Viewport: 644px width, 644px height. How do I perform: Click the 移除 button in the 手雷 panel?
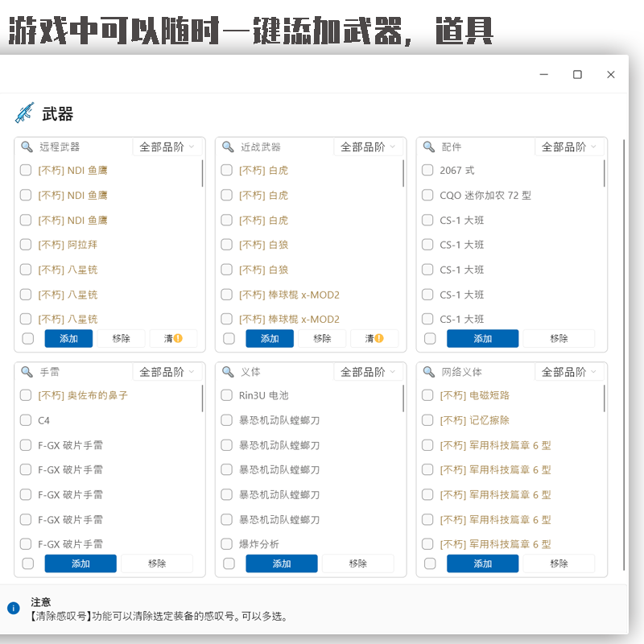click(x=157, y=563)
